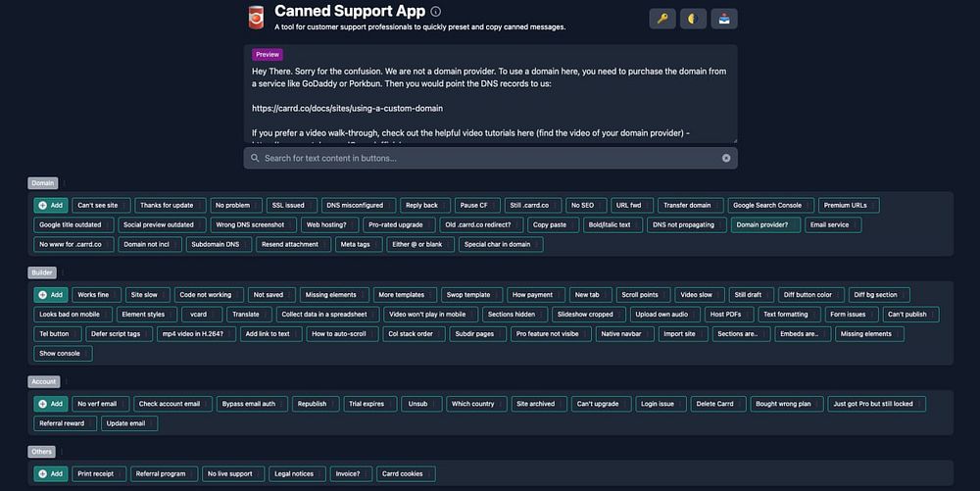Select the "Print receipt" Others button

(99, 473)
